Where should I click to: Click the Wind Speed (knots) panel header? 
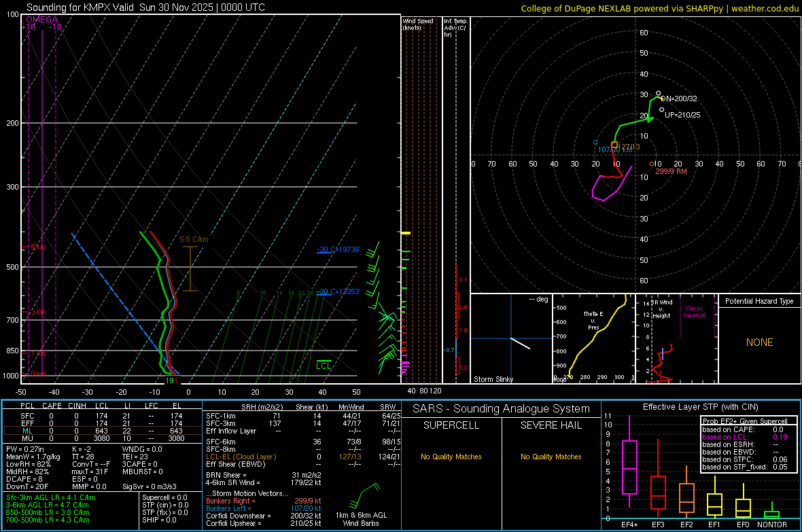click(x=418, y=24)
